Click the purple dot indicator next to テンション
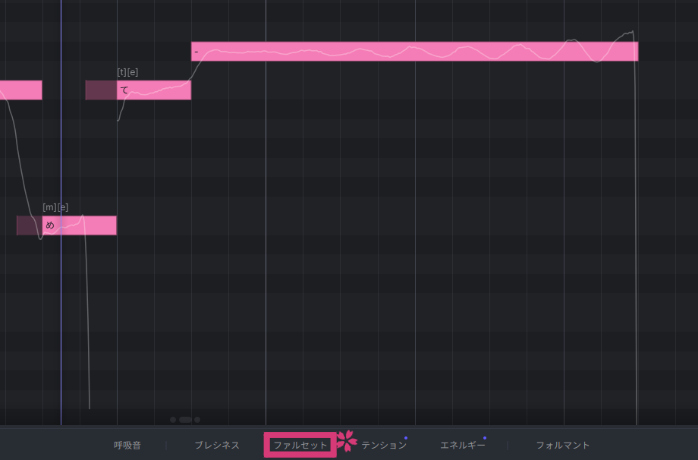Screen dimensions: 698x460 click(405, 438)
